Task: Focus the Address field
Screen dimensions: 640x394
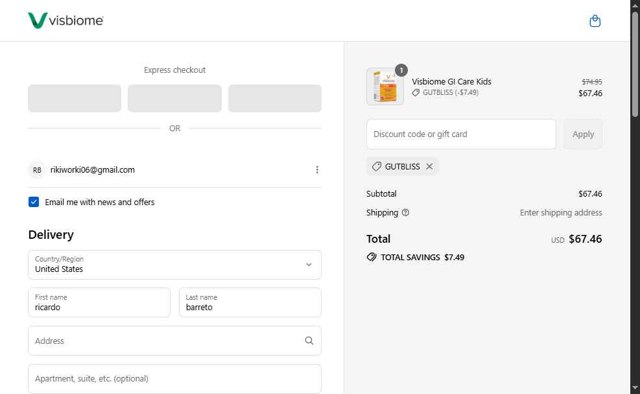Action: point(175,341)
